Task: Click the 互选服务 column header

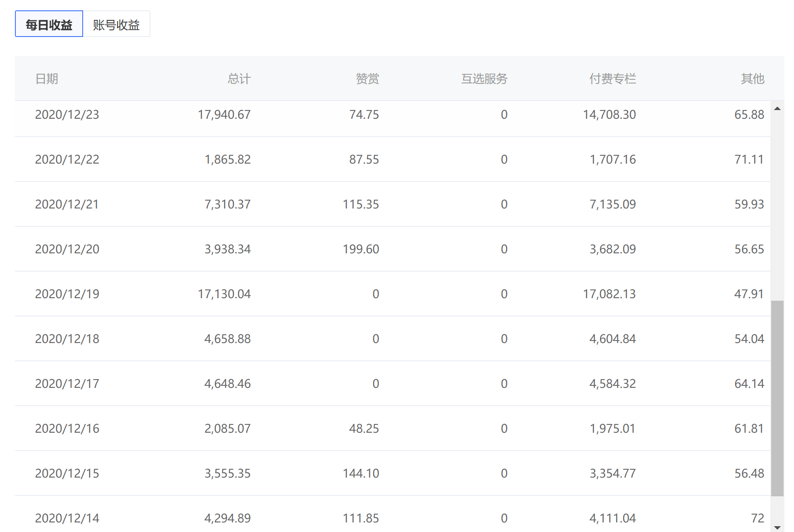Action: [x=484, y=78]
